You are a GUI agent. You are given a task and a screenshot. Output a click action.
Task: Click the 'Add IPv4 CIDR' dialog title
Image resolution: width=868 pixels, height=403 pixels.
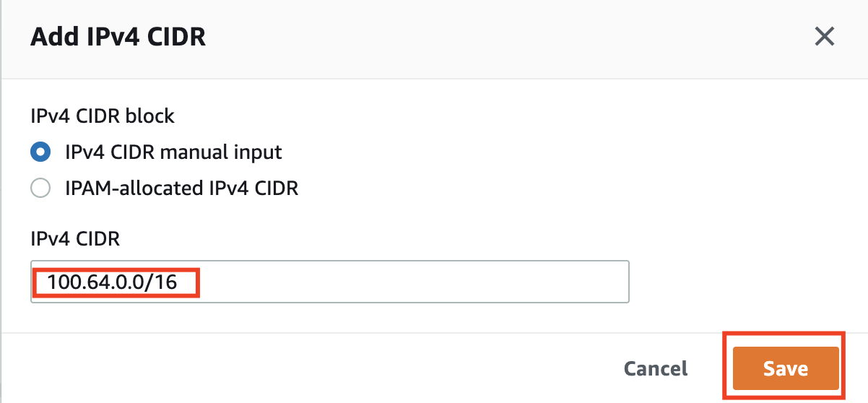(x=118, y=37)
